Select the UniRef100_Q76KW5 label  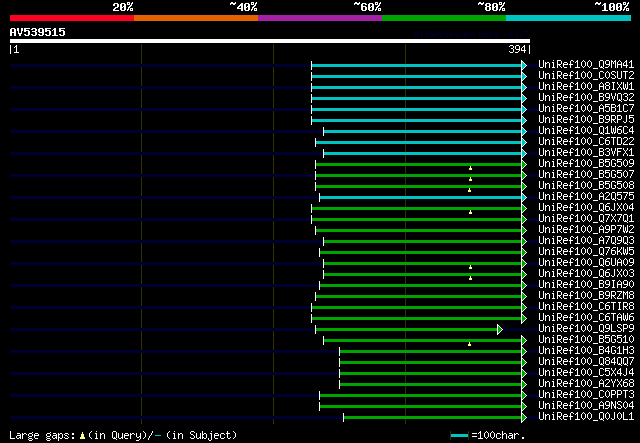coord(586,252)
